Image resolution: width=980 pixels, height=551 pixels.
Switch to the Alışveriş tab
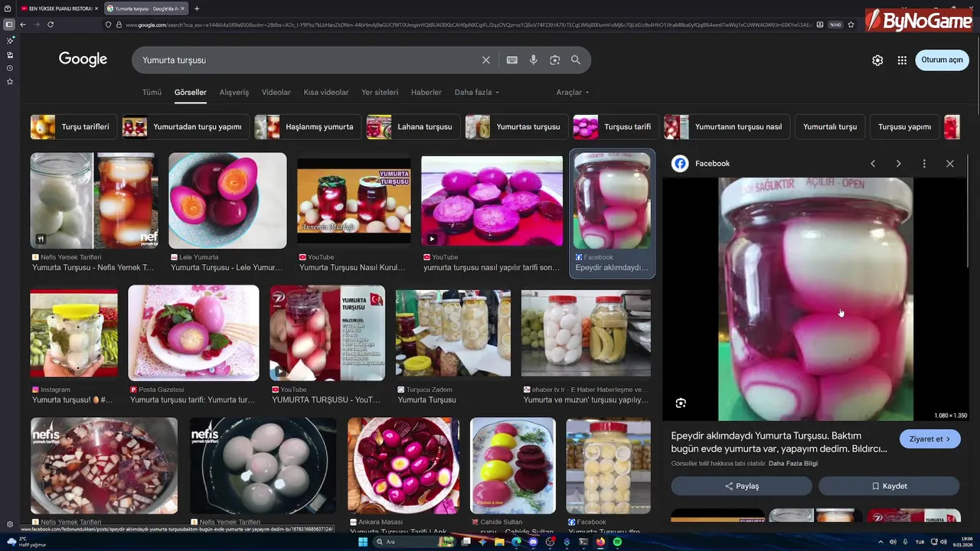coord(234,93)
